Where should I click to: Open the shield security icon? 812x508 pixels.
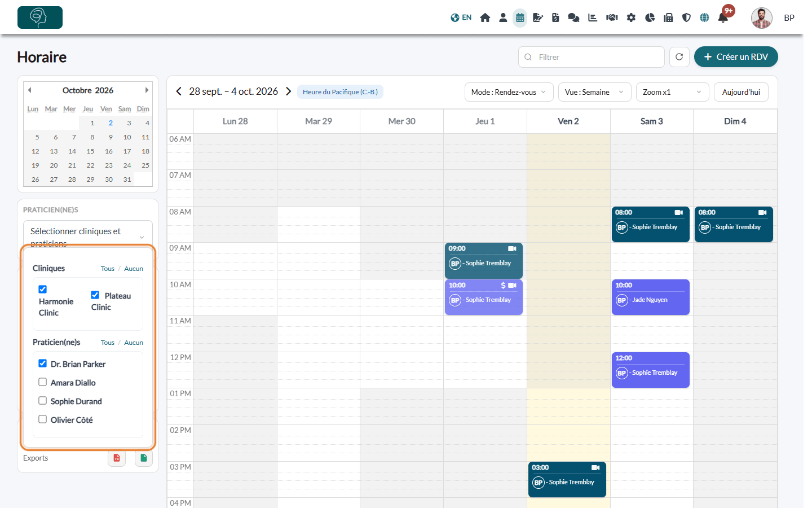[686, 17]
